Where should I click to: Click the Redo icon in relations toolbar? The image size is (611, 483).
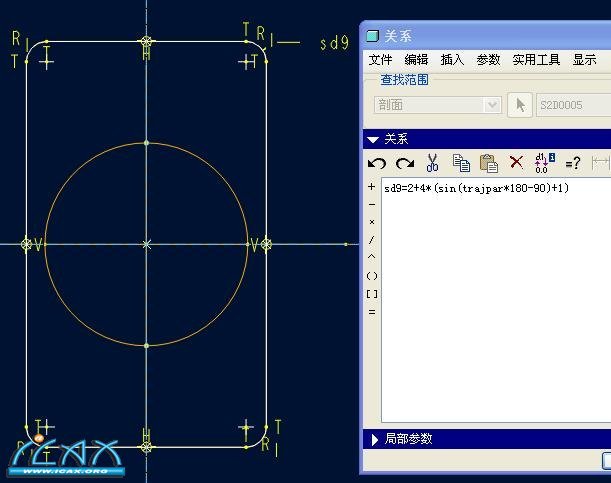tap(404, 163)
